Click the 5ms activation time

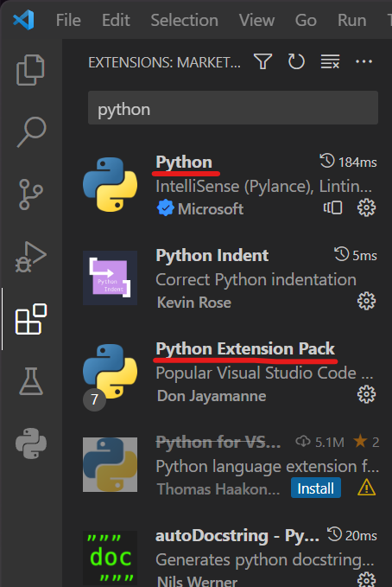[356, 255]
